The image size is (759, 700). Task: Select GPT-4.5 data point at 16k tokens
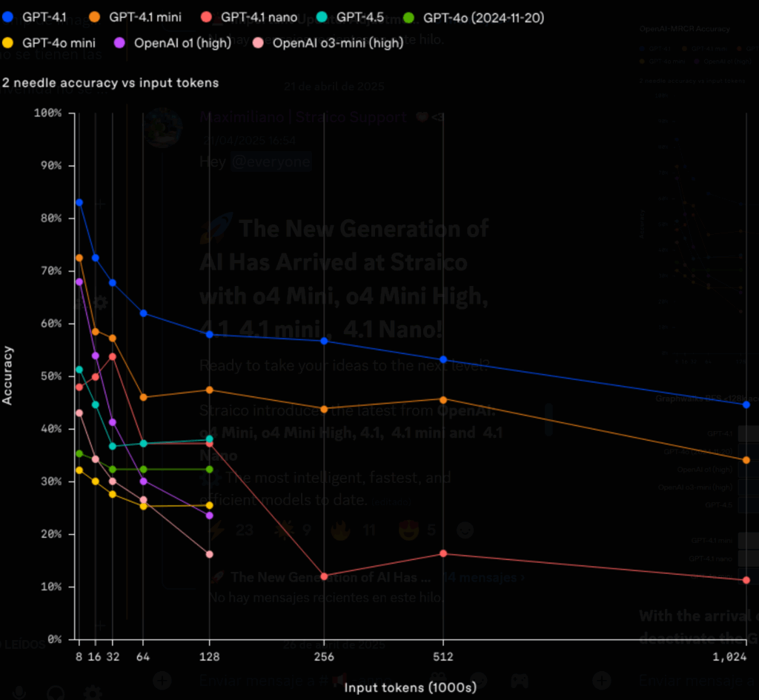click(96, 404)
